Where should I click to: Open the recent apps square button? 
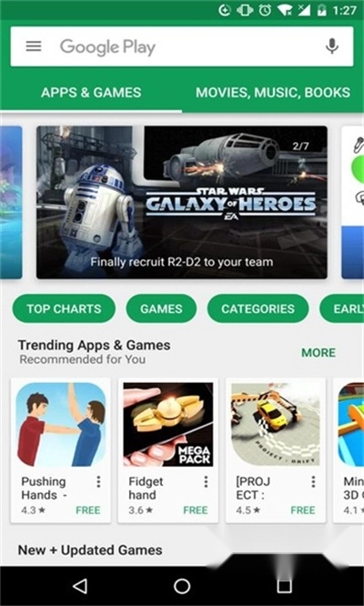284,586
